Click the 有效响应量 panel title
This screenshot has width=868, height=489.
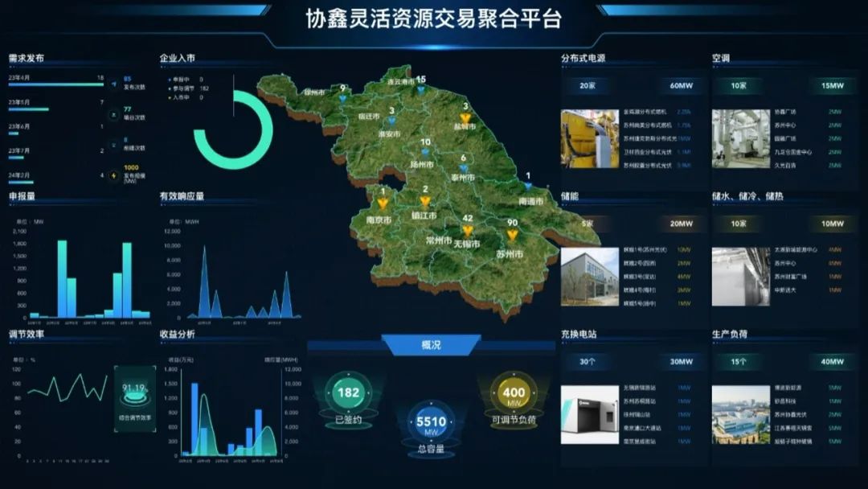(182, 196)
